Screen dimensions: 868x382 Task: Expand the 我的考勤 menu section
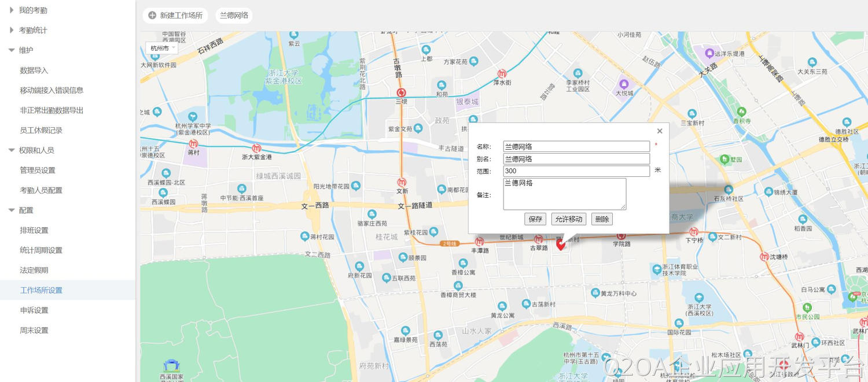tap(12, 10)
